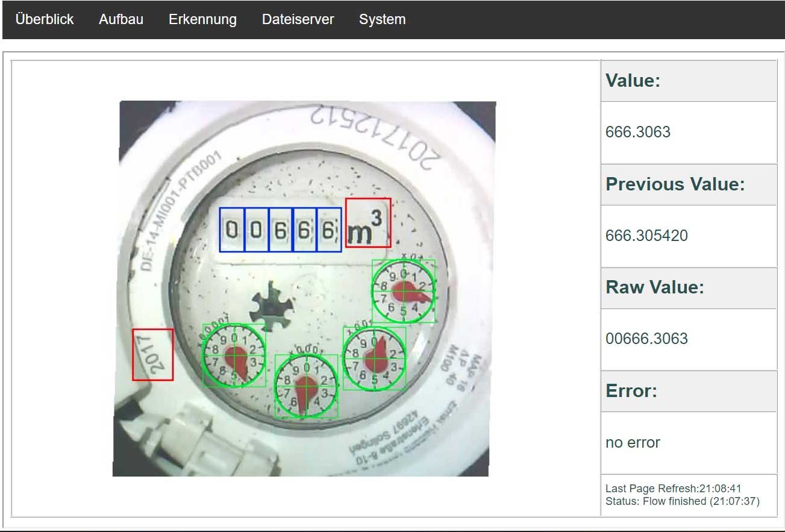Click the 'no error' status text

pyautogui.click(x=633, y=443)
